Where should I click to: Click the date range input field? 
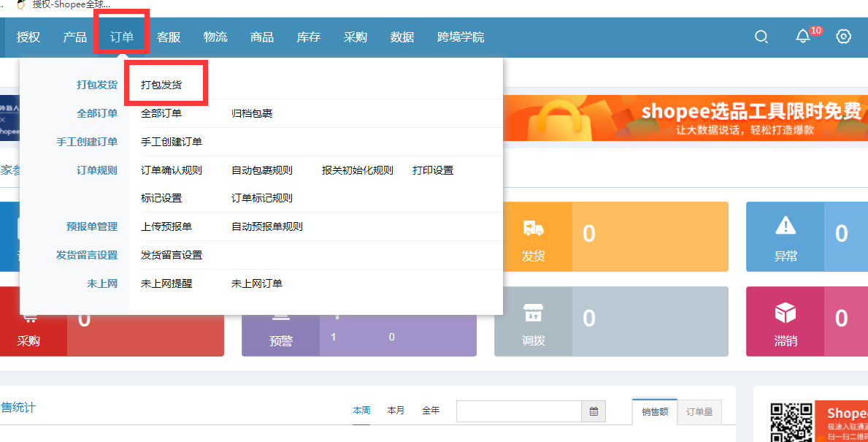[519, 411]
